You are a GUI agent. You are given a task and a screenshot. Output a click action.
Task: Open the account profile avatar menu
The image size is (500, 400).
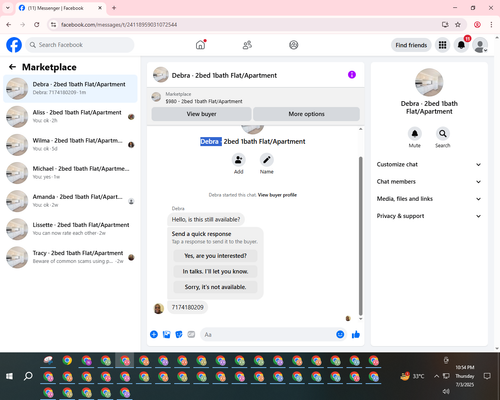pos(480,45)
